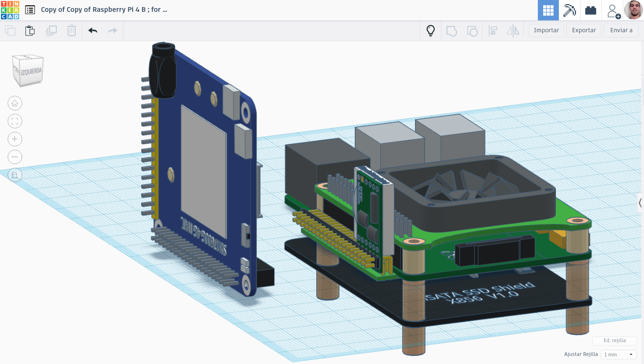Click the Ed. rejilla button
This screenshot has width=644, height=364.
click(x=614, y=340)
